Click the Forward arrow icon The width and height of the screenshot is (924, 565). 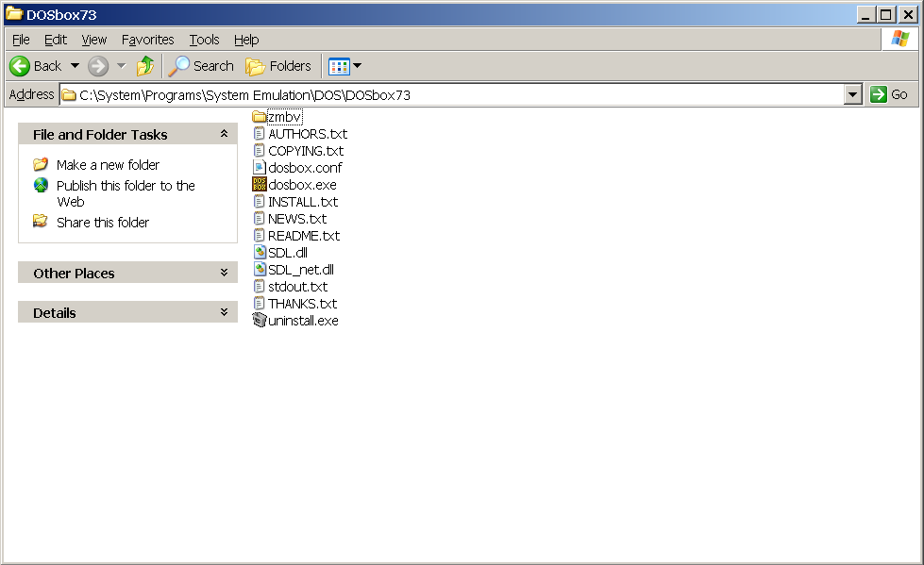tap(98, 66)
